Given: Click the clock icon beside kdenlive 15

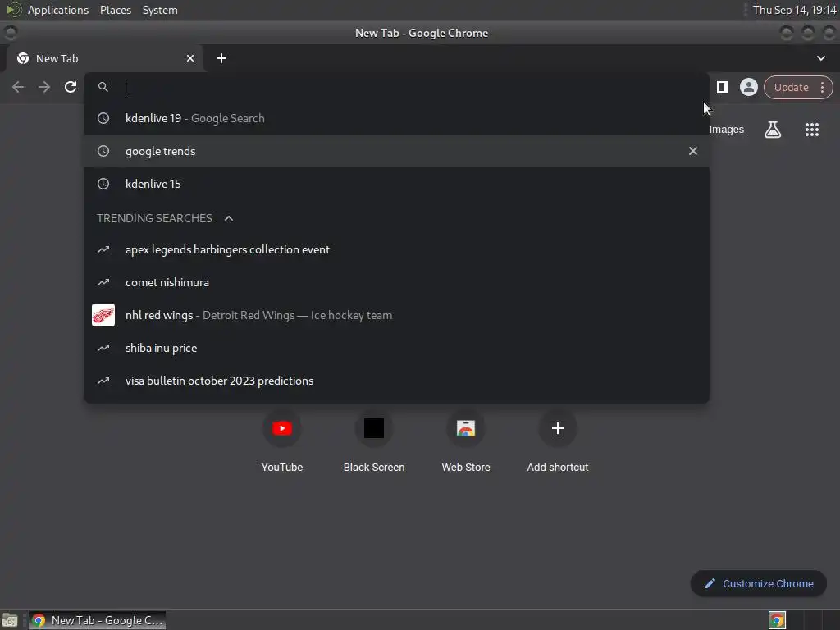Looking at the screenshot, I should pyautogui.click(x=103, y=184).
